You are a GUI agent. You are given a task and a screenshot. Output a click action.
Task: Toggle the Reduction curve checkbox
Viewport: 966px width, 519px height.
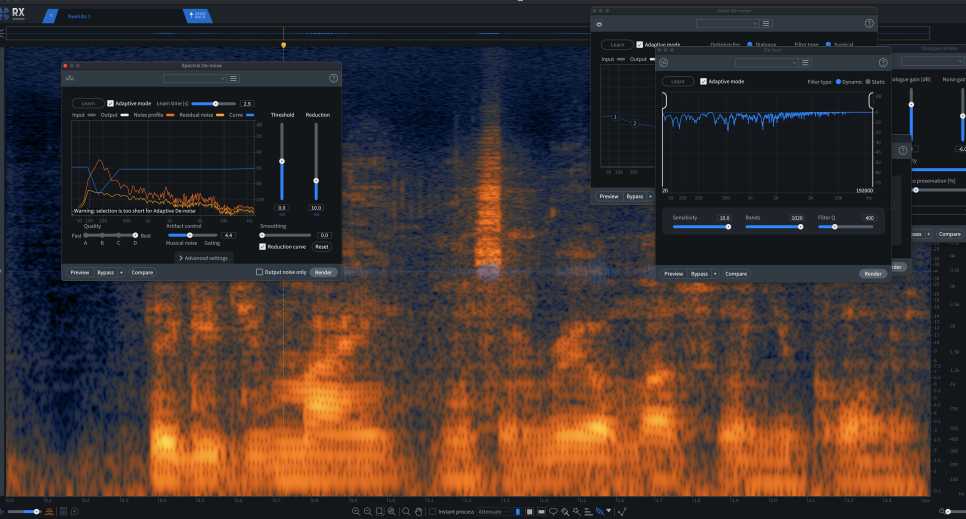point(262,247)
